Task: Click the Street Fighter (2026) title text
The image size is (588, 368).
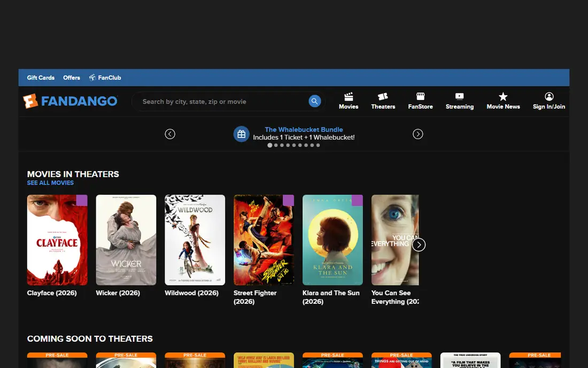Action: point(255,297)
